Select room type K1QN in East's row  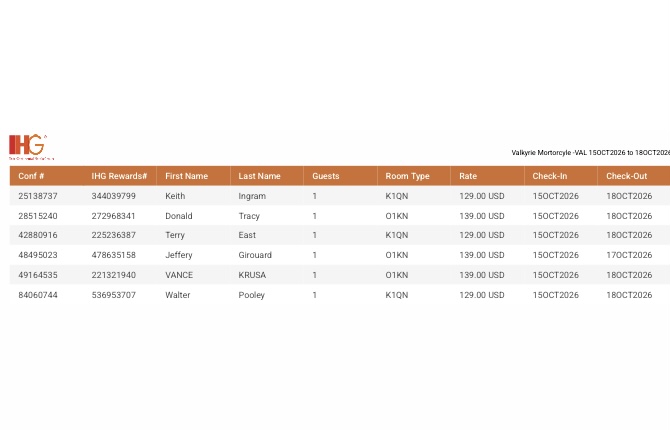[397, 235]
